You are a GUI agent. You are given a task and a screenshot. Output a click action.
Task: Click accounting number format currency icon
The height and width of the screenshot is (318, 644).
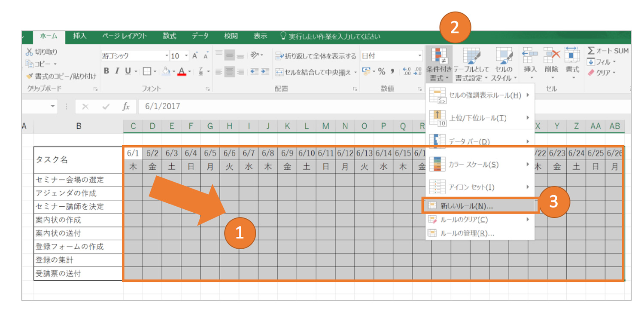[x=366, y=71]
